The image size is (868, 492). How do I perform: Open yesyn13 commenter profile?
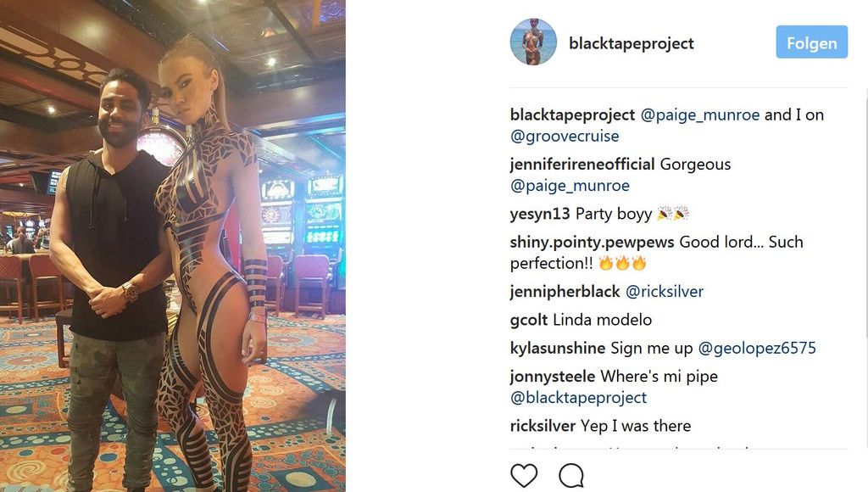coord(540,214)
